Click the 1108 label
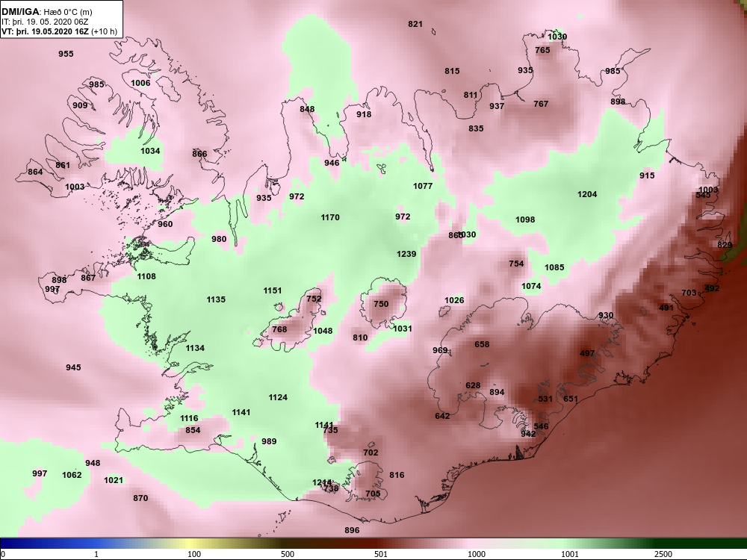The width and height of the screenshot is (747, 560). point(146,276)
